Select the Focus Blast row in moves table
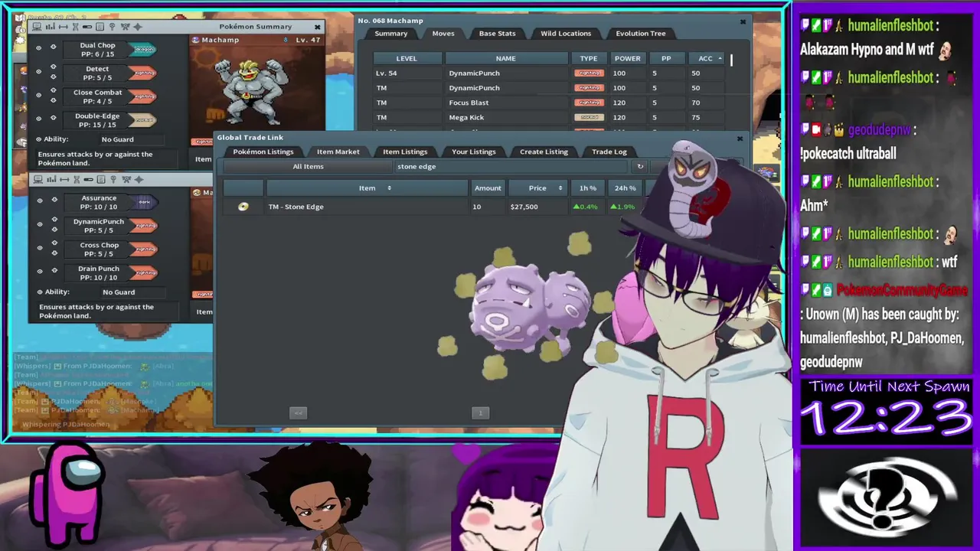Image resolution: width=980 pixels, height=551 pixels. (547, 103)
